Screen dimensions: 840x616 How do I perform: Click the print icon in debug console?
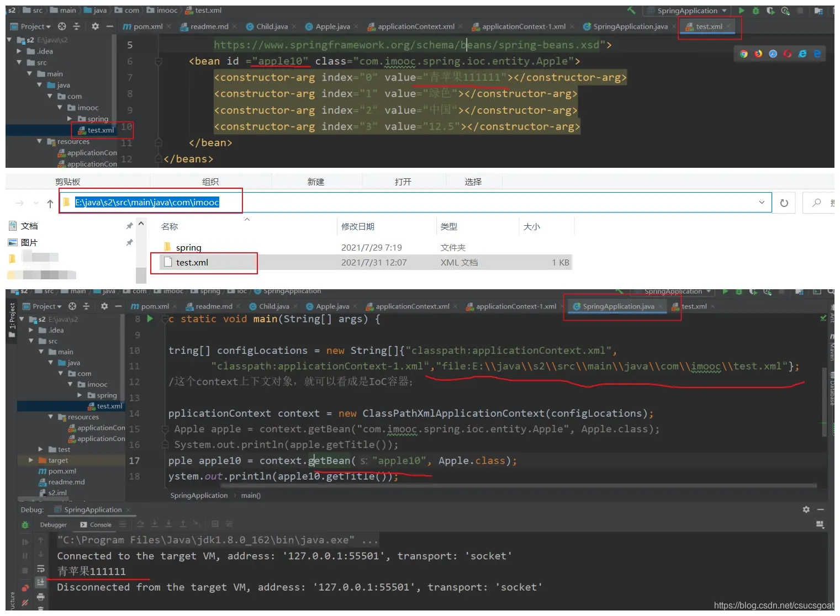pos(40,597)
